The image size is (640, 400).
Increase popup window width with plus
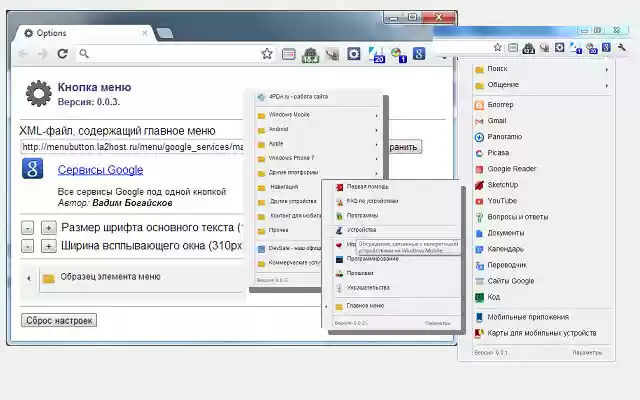49,246
